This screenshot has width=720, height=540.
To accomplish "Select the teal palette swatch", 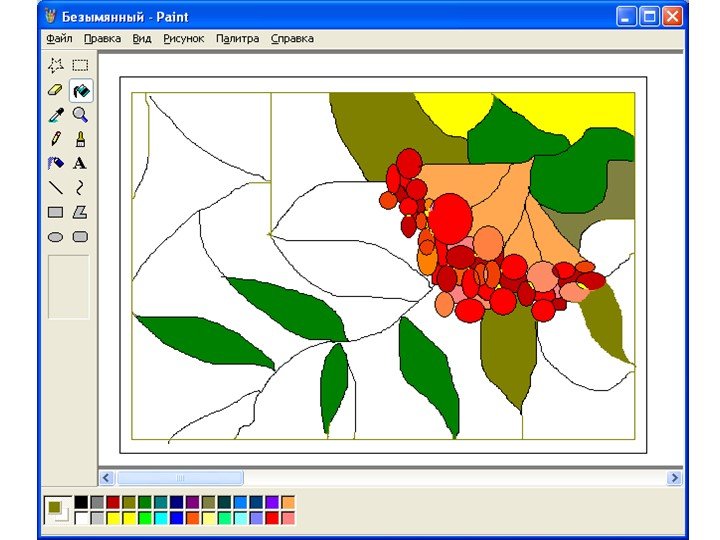I will (161, 502).
